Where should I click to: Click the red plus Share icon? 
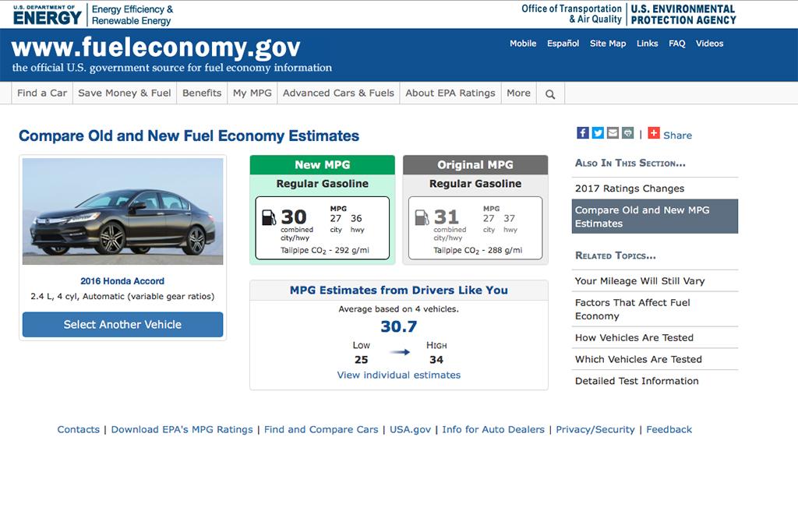click(x=654, y=132)
